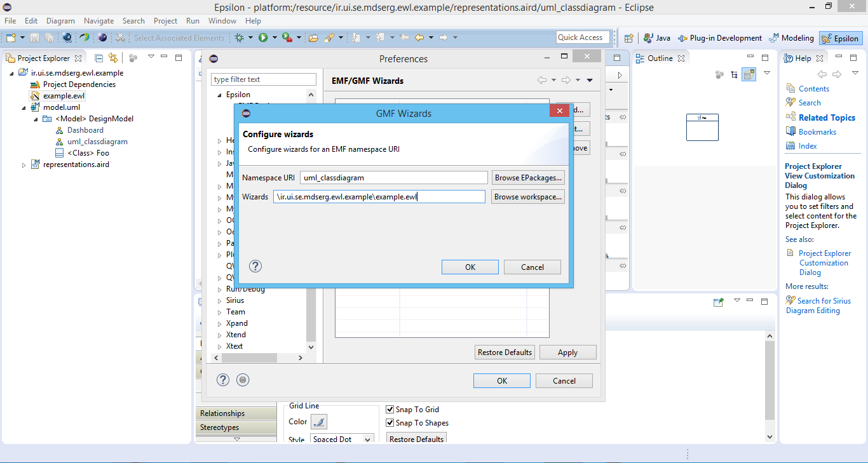The image size is (868, 463).
Task: Expand the Sirius preferences node
Action: 220,300
